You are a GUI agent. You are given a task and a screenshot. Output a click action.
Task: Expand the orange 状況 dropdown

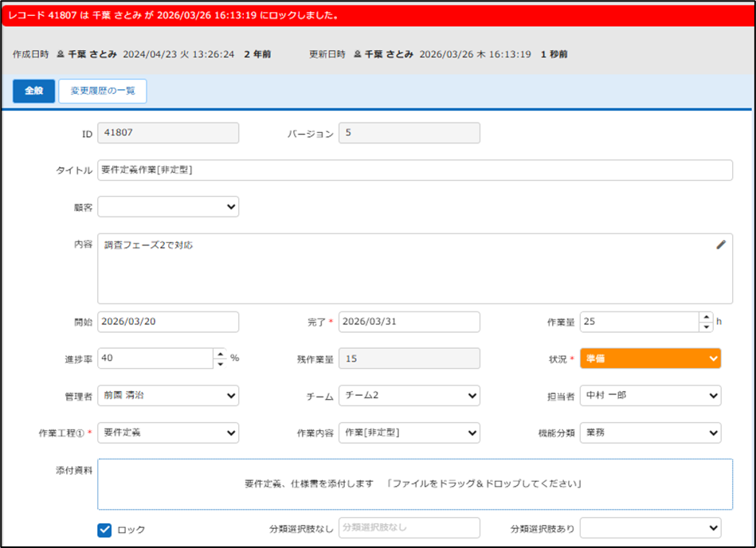point(650,358)
